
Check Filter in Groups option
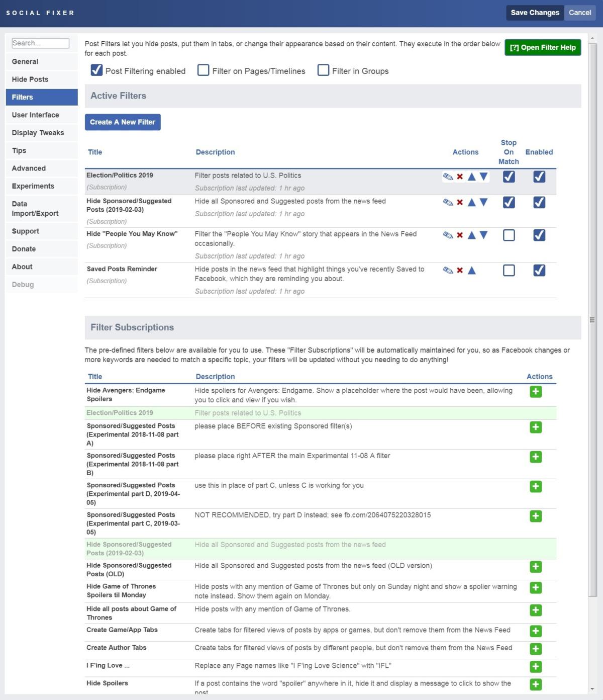point(323,70)
